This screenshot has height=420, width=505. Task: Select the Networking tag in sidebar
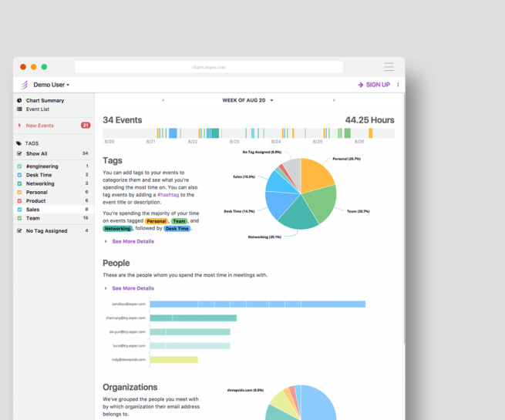[x=40, y=183]
